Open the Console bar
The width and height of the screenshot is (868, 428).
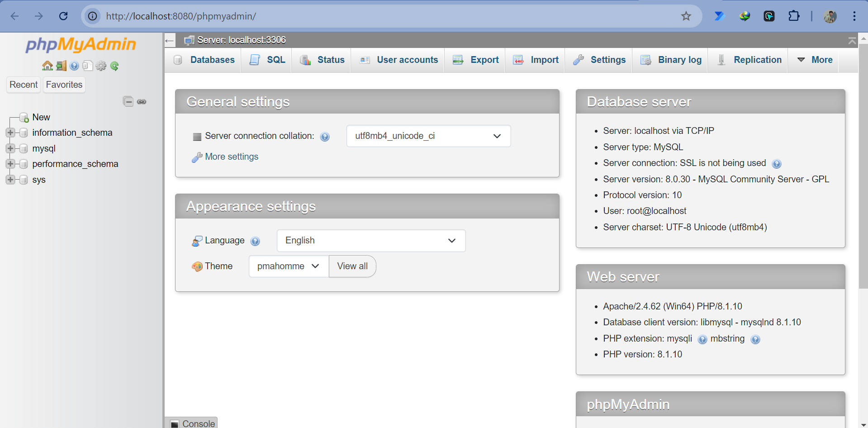tap(192, 423)
